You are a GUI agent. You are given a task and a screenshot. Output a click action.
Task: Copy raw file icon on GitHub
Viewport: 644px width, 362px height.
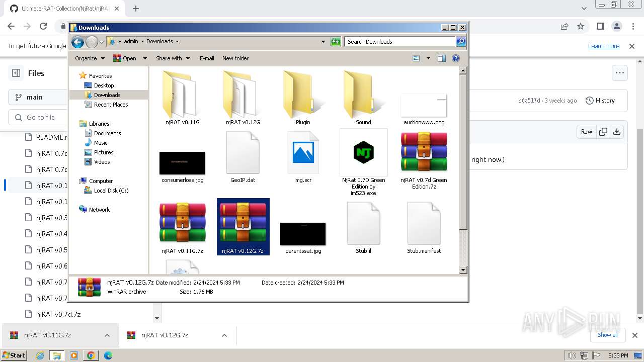[603, 132]
